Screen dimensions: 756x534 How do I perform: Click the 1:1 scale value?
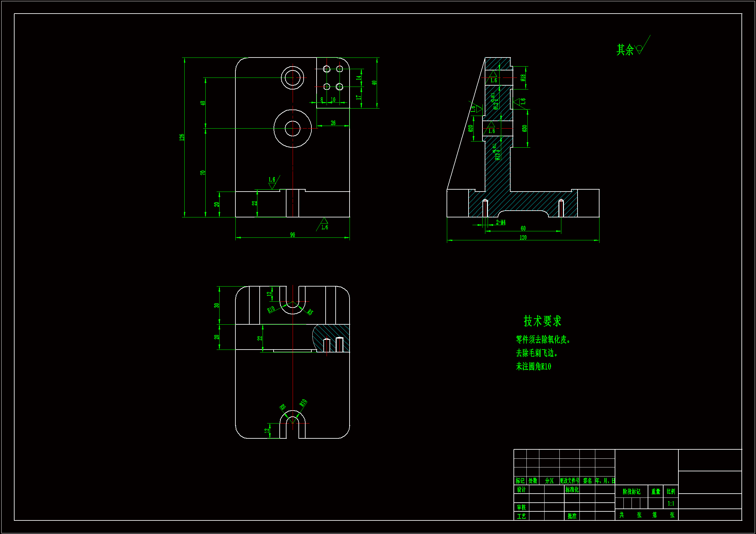[671, 503]
